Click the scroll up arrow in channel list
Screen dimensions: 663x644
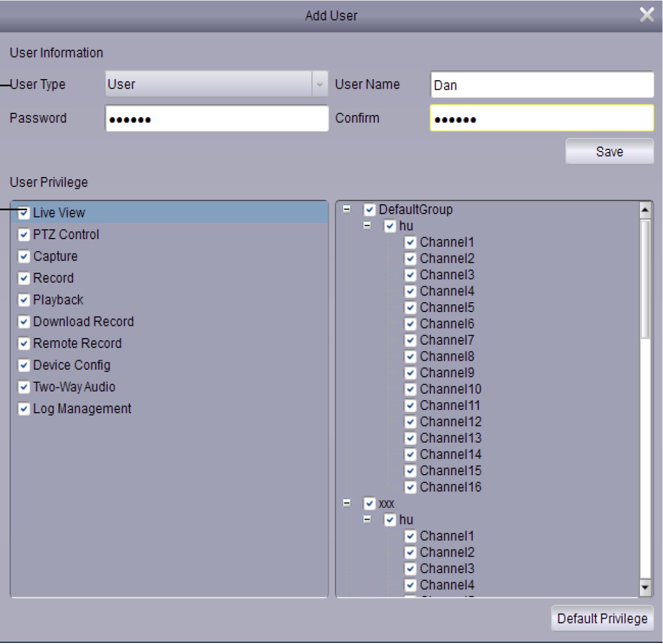click(x=645, y=210)
